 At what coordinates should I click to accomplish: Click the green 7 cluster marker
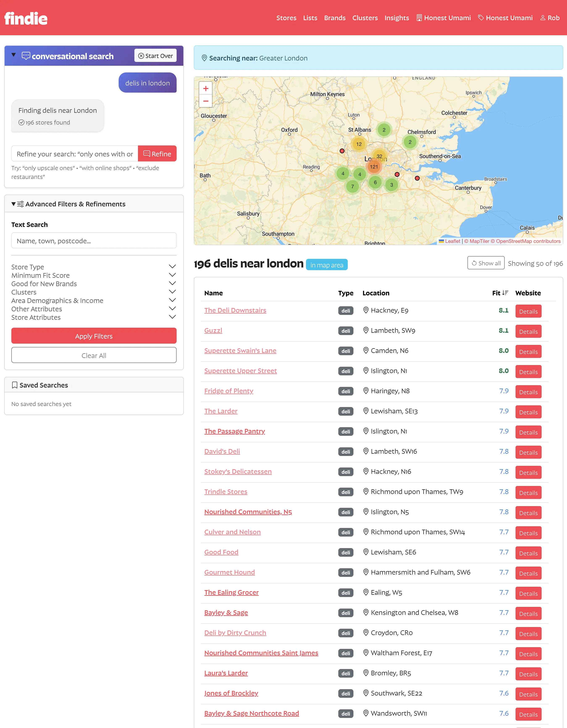(352, 186)
